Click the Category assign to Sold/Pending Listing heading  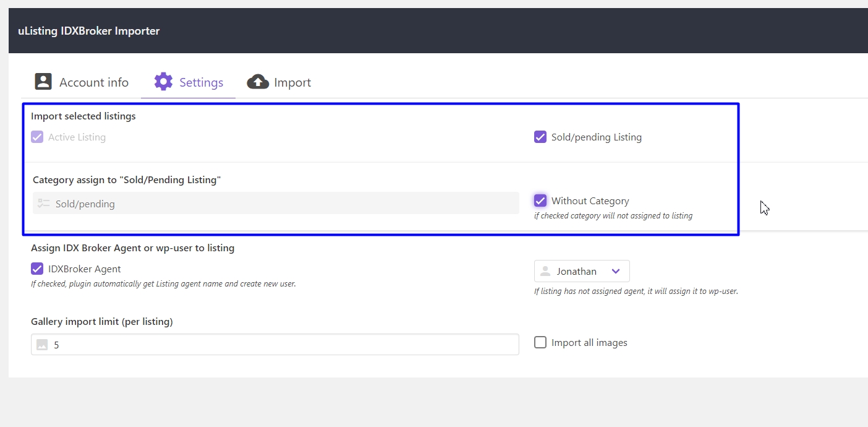pyautogui.click(x=127, y=179)
